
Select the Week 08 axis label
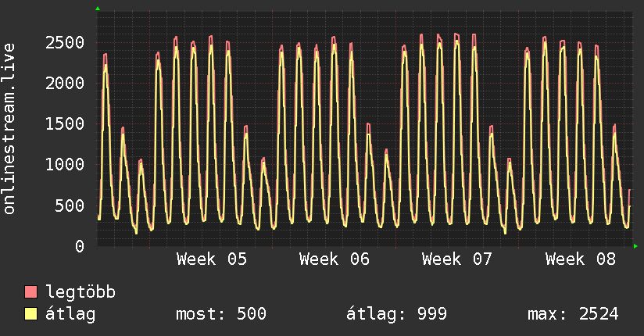pyautogui.click(x=581, y=259)
